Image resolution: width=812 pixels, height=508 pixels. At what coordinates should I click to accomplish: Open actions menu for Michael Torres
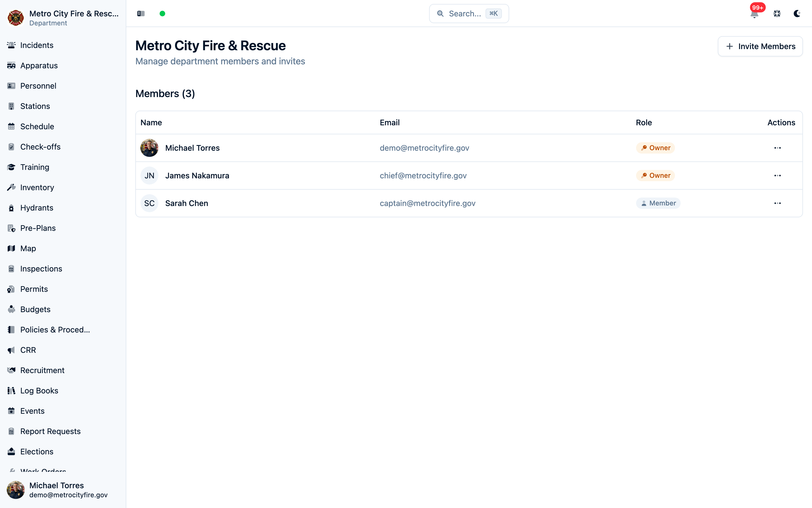pos(777,148)
